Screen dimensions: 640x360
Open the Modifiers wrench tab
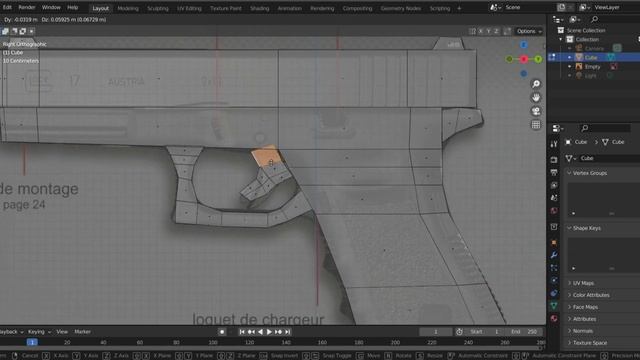tap(554, 255)
